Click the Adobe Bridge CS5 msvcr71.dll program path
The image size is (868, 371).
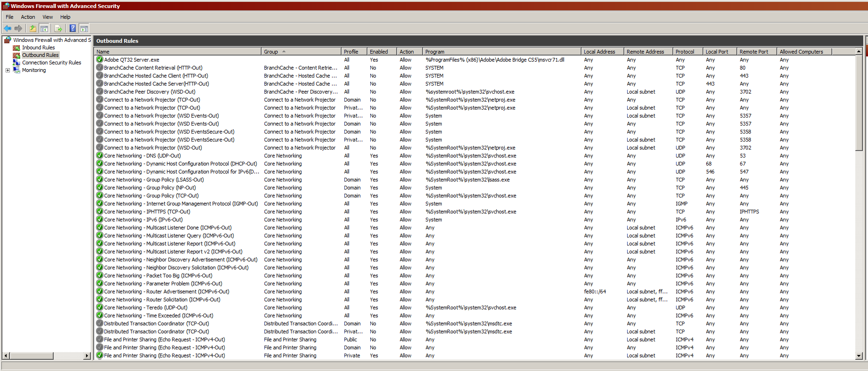pyautogui.click(x=495, y=60)
